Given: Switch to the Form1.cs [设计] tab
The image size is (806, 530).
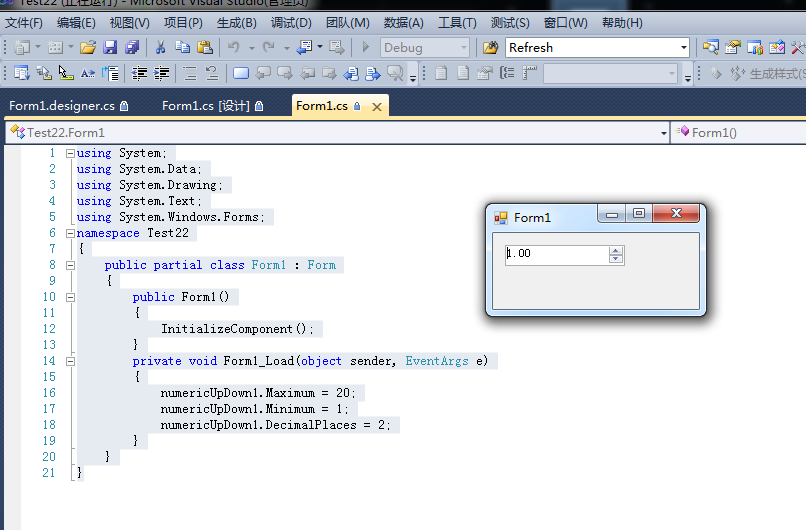Looking at the screenshot, I should [213, 106].
